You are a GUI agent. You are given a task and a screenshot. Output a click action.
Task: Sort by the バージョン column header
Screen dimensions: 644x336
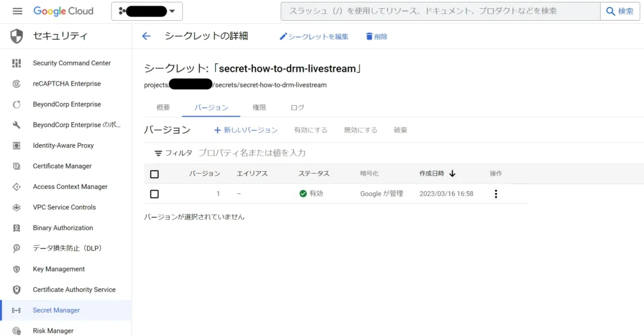pyautogui.click(x=204, y=174)
